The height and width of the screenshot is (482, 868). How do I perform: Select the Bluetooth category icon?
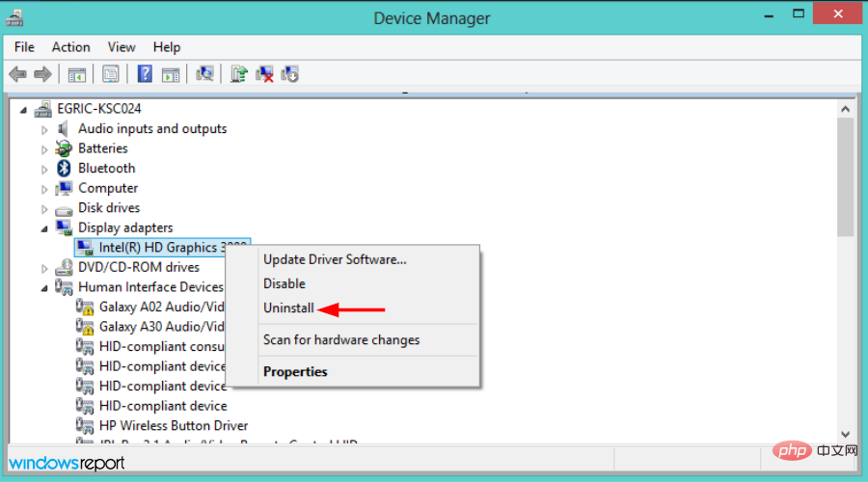(x=65, y=169)
